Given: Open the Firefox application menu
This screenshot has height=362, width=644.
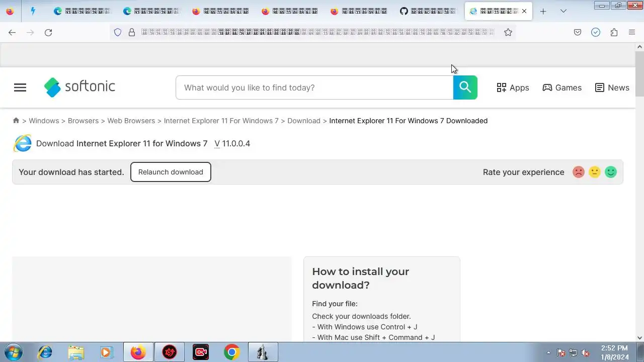Looking at the screenshot, I should (x=632, y=32).
